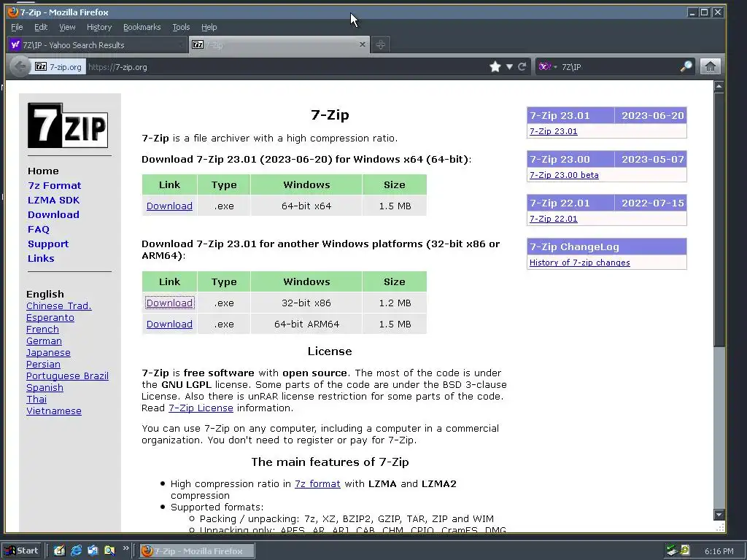Click the network icon in system tray
The height and width of the screenshot is (560, 747).
672,551
